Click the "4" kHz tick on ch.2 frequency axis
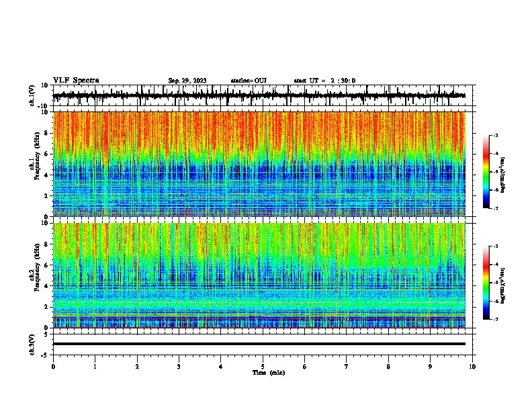532x411 pixels. (47, 286)
